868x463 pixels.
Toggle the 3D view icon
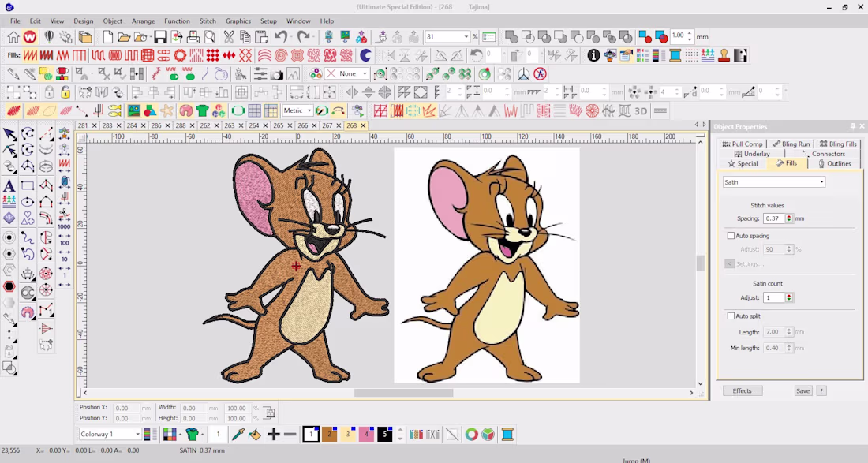point(641,110)
